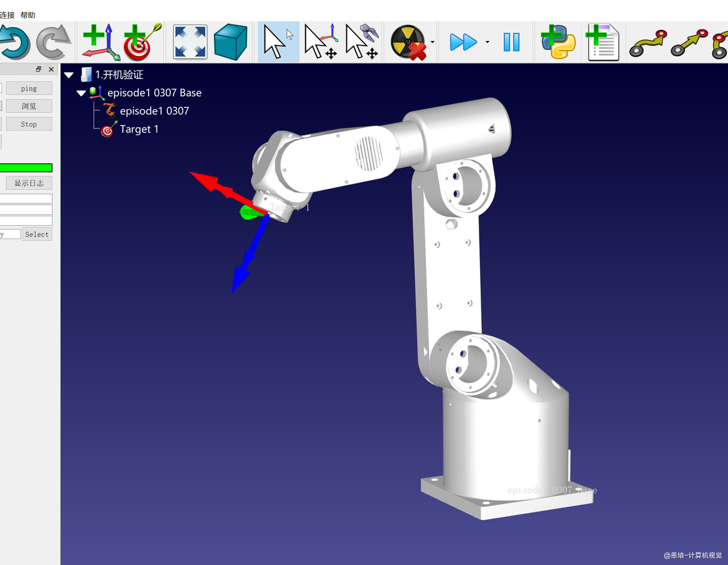The width and height of the screenshot is (728, 565).
Task: Choose the Move reference frame tool
Action: pos(320,42)
